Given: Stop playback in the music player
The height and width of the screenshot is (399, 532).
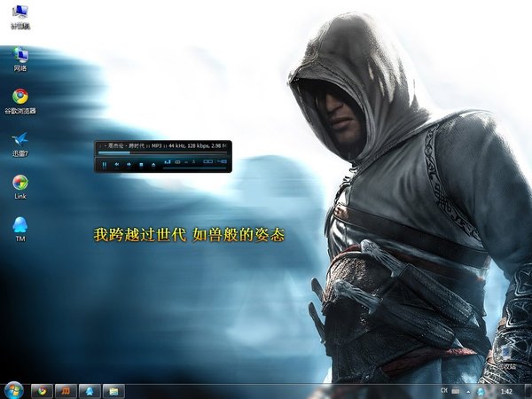Looking at the screenshot, I should (141, 164).
